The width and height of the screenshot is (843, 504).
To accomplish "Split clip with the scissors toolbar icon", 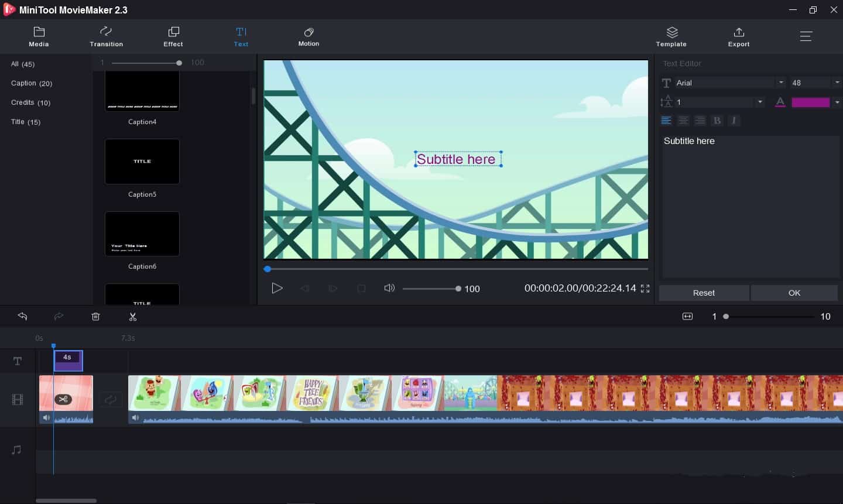I will click(133, 316).
